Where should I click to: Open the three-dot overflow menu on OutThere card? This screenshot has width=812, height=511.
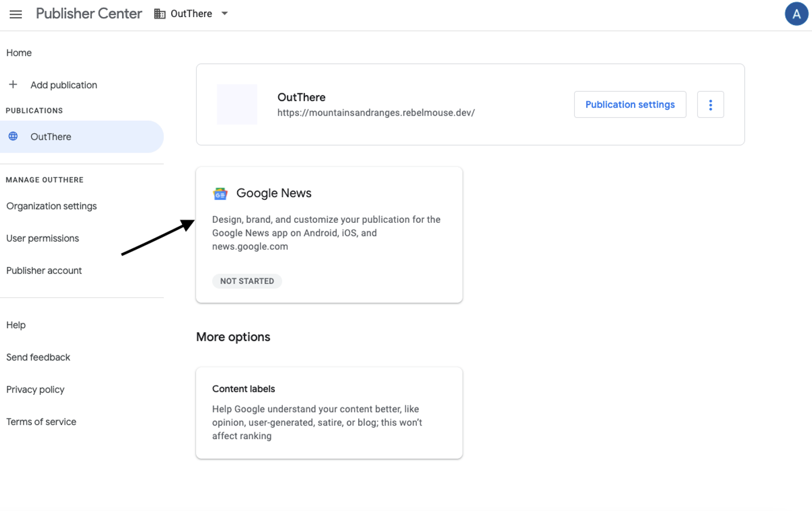pos(710,104)
